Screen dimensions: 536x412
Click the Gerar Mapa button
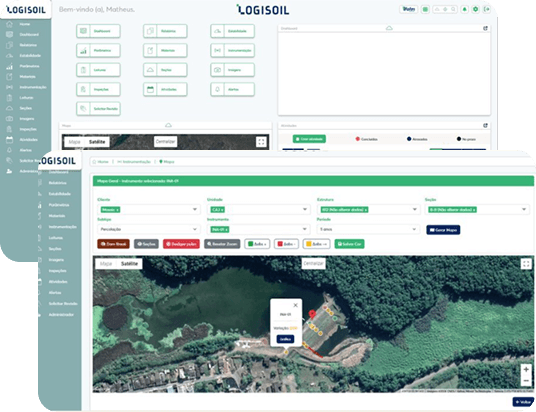tap(443, 230)
